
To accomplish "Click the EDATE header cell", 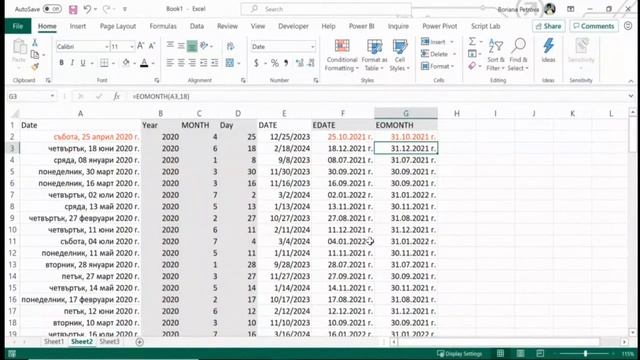I will click(343, 125).
